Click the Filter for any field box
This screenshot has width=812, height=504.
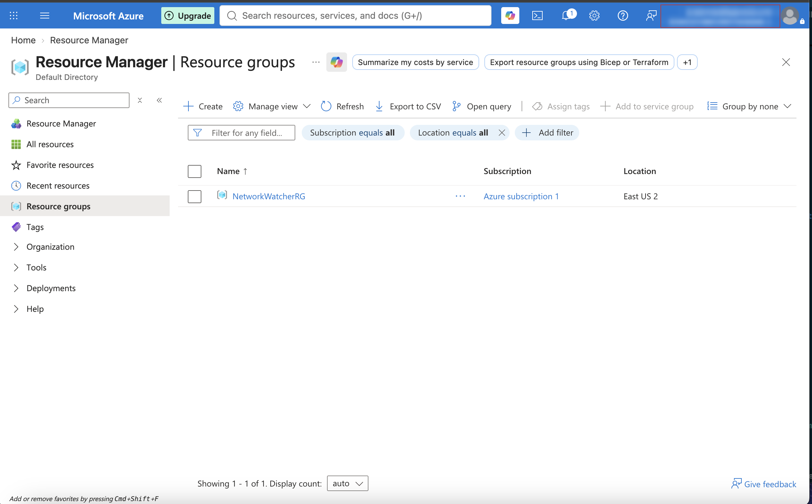(241, 133)
